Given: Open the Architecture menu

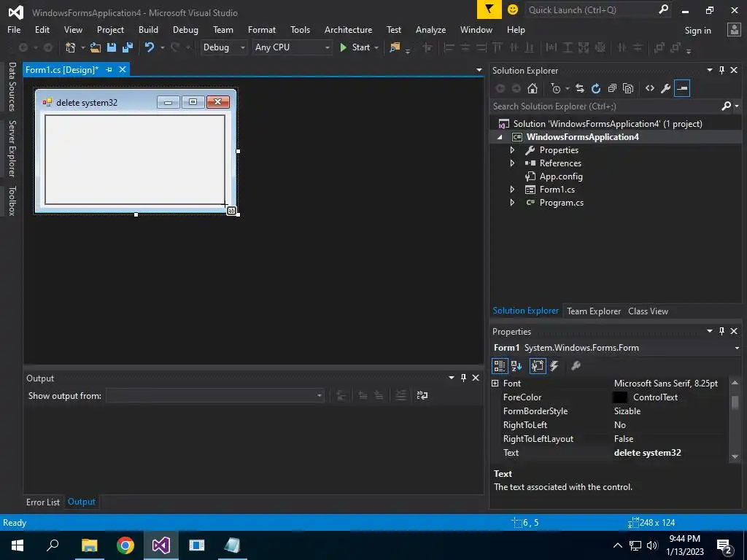Looking at the screenshot, I should pyautogui.click(x=348, y=29).
